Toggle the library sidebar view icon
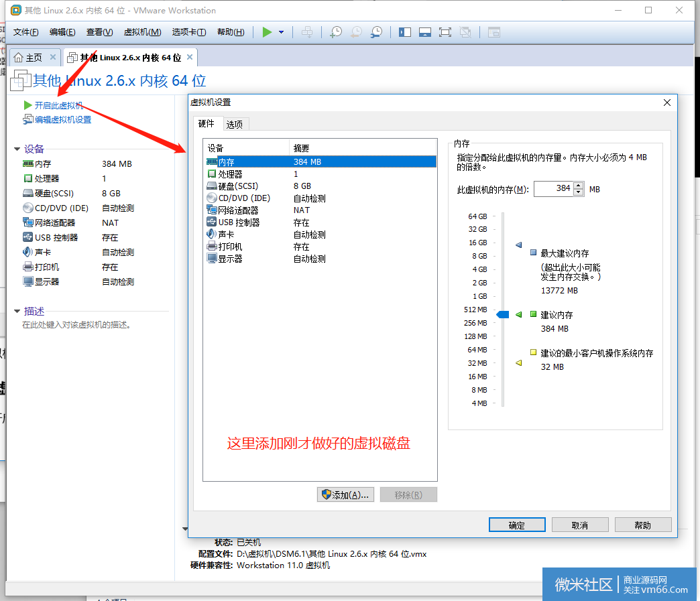The image size is (700, 601). pos(405,32)
